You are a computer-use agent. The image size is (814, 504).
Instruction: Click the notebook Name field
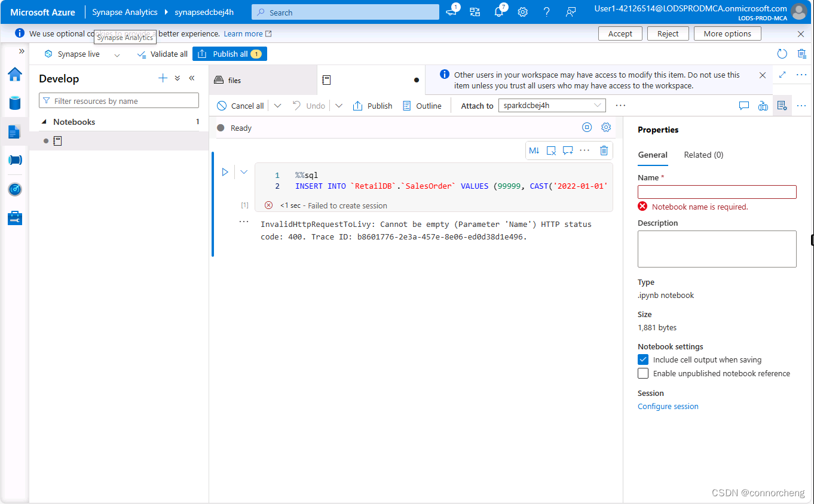tap(717, 192)
